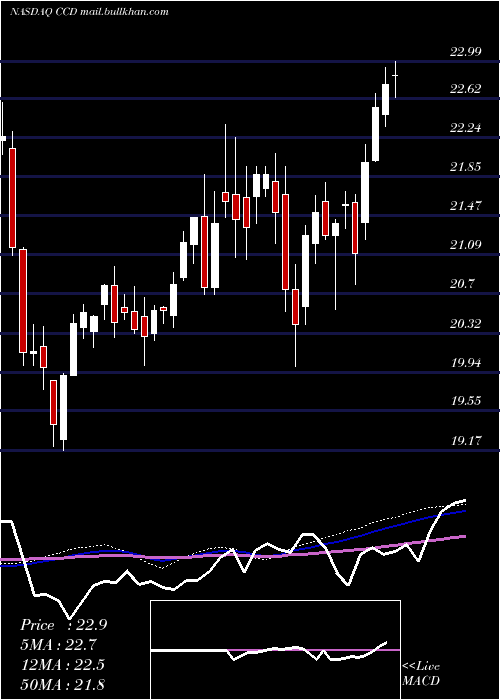Click the 20.32 price axis label
This screenshot has height=700, width=500.
pyautogui.click(x=466, y=323)
